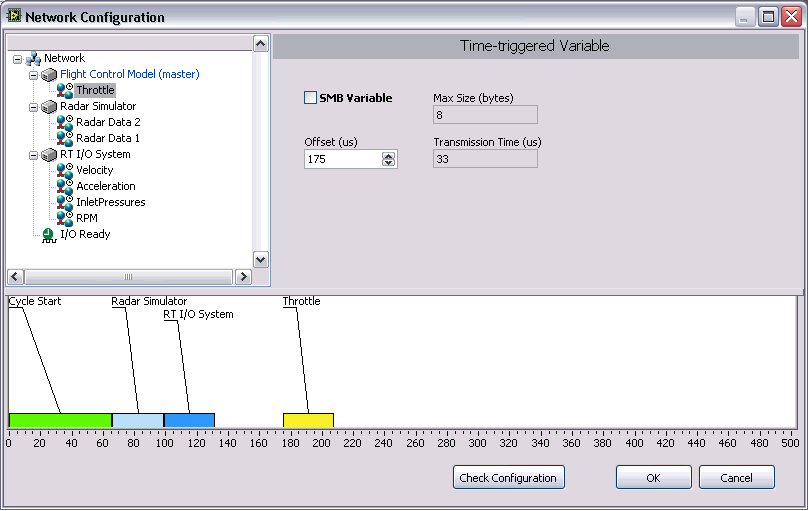Click the Flight Control Model device icon
Viewport: 808px width, 511px height.
(x=49, y=74)
